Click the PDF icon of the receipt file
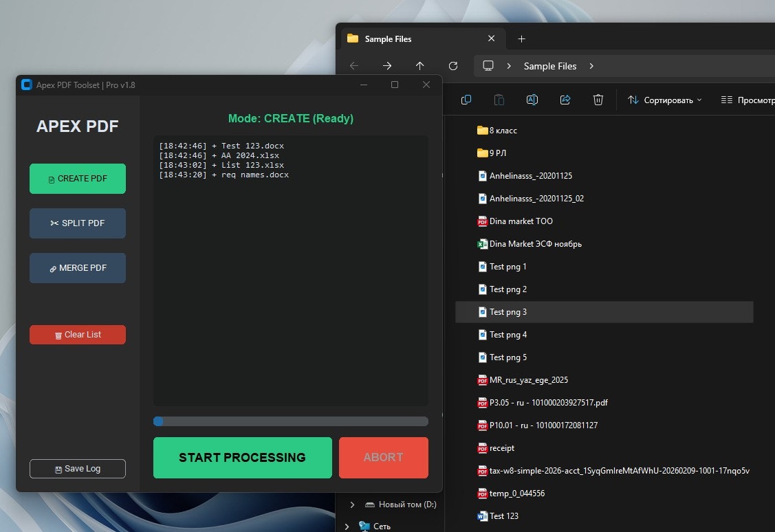Viewport: 775px width, 532px height. click(483, 449)
